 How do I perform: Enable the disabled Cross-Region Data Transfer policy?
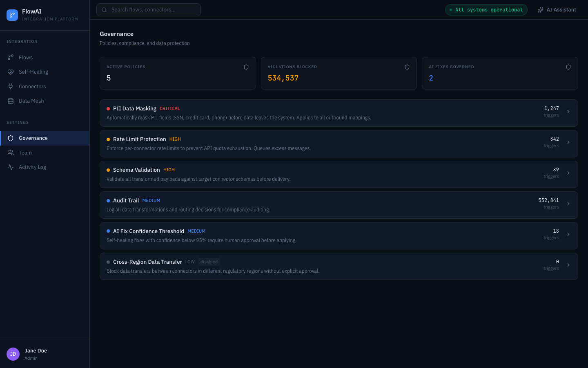pyautogui.click(x=209, y=262)
